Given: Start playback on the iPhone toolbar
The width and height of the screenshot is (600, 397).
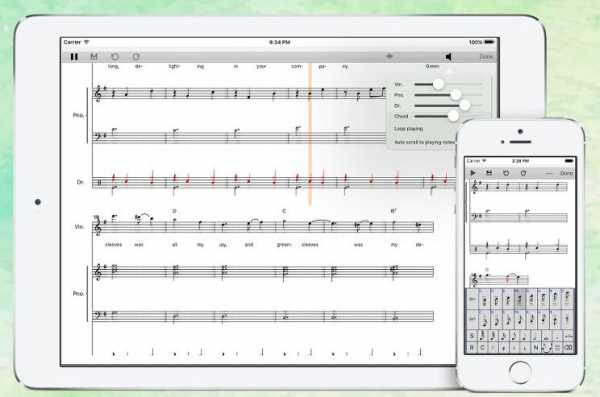Looking at the screenshot, I should pyautogui.click(x=473, y=173).
